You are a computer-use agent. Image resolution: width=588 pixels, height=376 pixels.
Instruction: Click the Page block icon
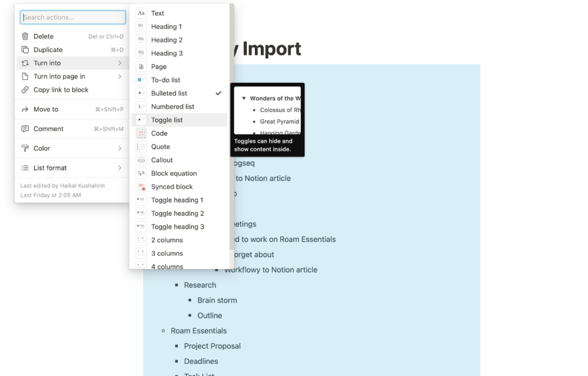click(x=141, y=67)
